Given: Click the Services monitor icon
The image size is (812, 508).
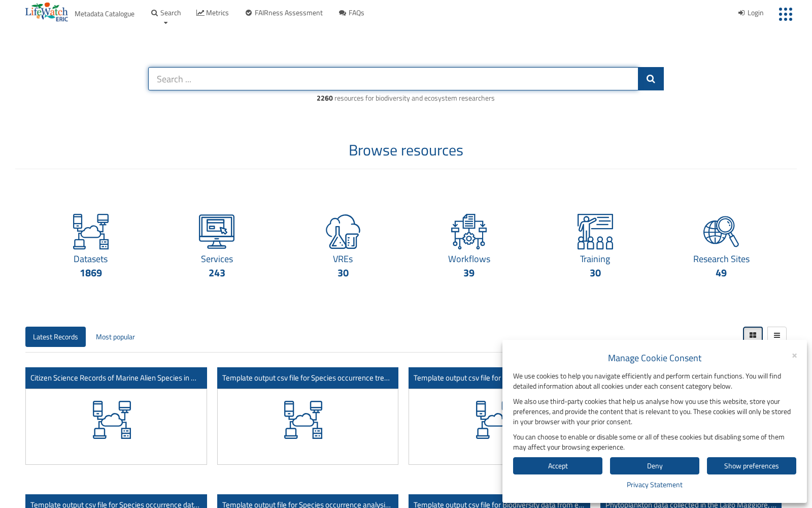Looking at the screenshot, I should pos(217,232).
